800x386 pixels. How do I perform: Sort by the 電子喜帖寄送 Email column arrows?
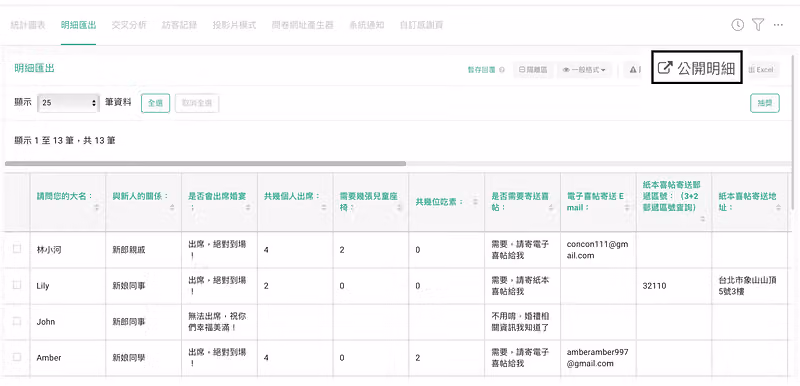click(627, 207)
